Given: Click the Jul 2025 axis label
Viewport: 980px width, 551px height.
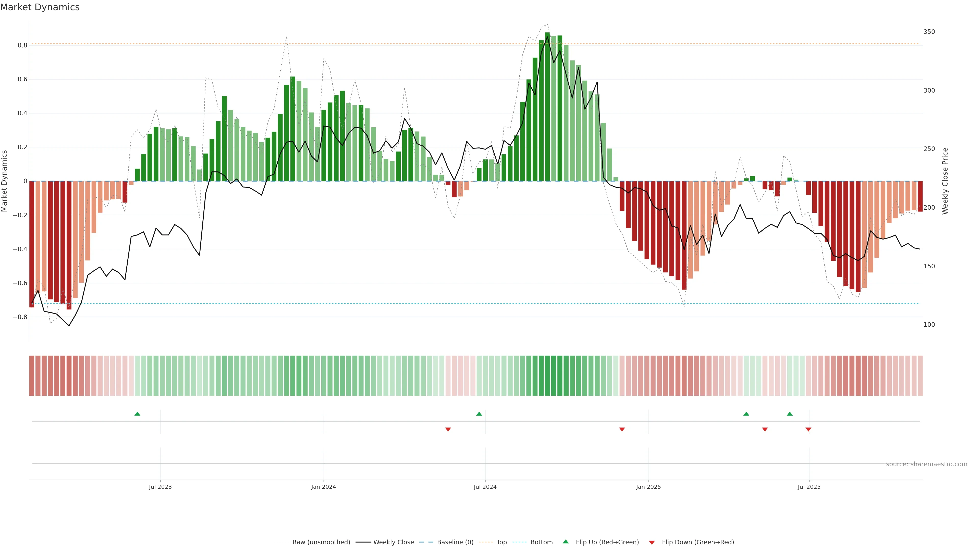Looking at the screenshot, I should tap(809, 487).
